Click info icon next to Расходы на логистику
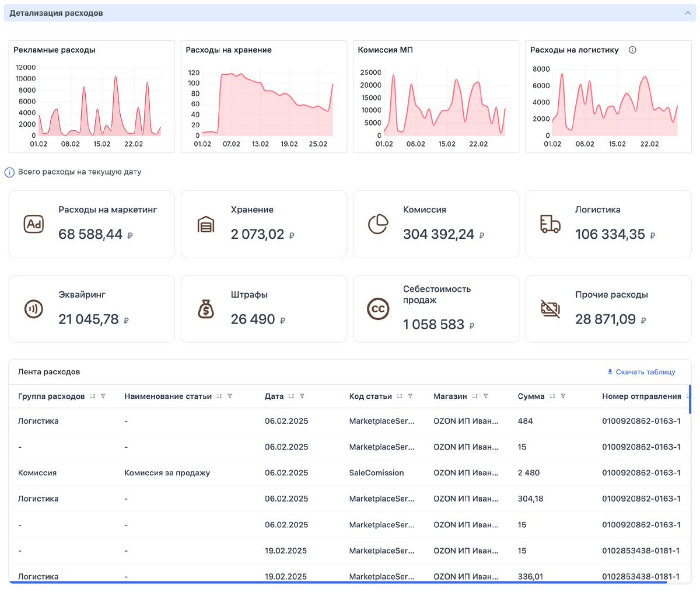The image size is (700, 592). click(x=632, y=50)
